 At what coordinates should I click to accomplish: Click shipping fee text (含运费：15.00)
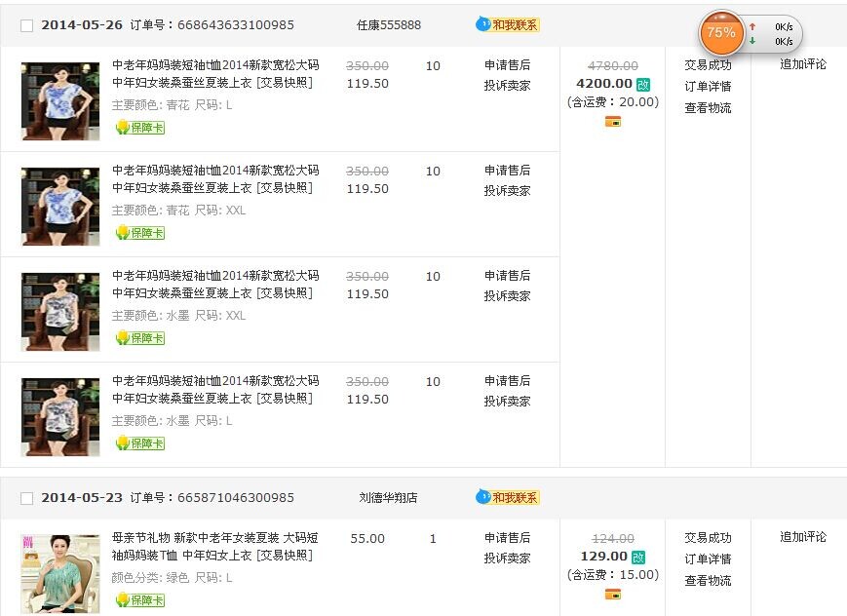(x=612, y=575)
